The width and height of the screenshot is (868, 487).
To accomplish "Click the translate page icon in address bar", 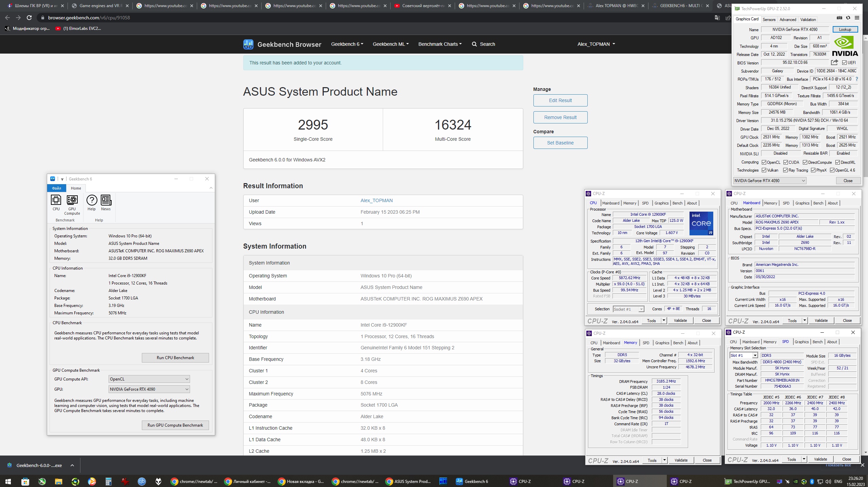I will coord(717,18).
